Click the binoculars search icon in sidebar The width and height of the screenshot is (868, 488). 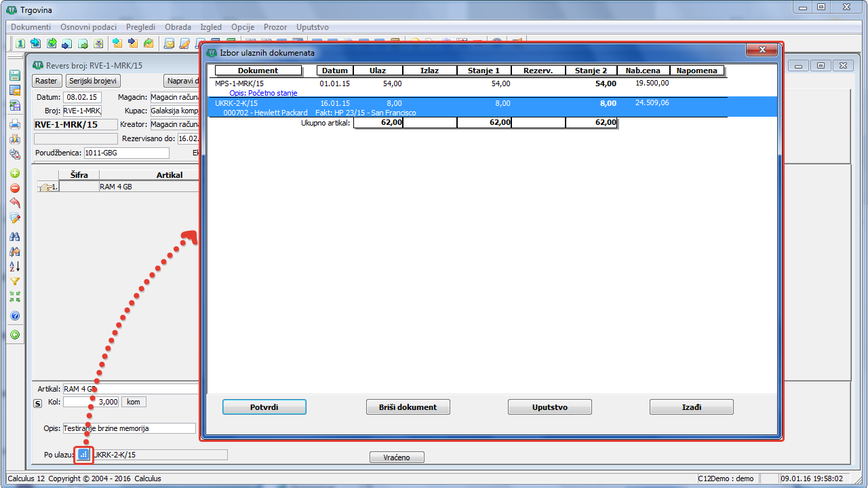pos(15,237)
